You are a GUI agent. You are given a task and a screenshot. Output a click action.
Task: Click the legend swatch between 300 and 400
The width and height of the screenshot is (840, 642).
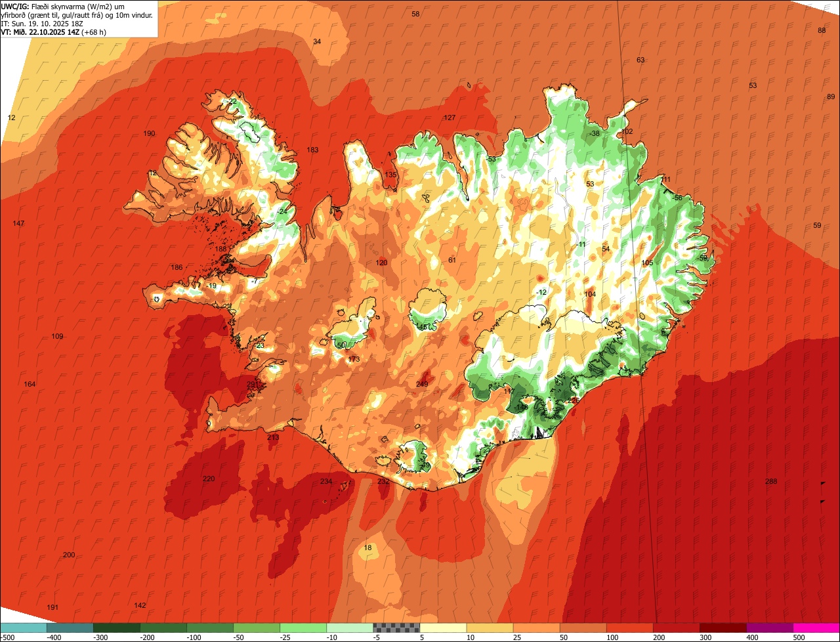click(x=723, y=628)
